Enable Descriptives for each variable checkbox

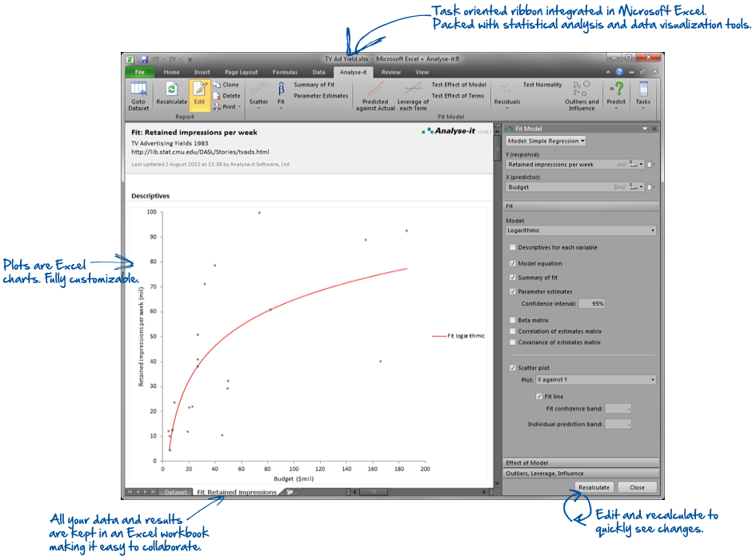click(x=513, y=248)
